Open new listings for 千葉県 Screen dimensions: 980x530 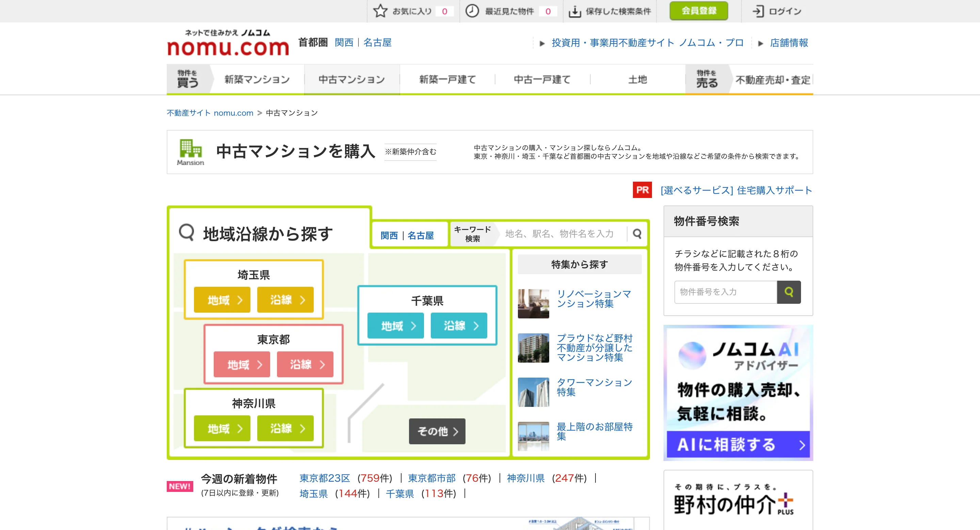pos(400,494)
